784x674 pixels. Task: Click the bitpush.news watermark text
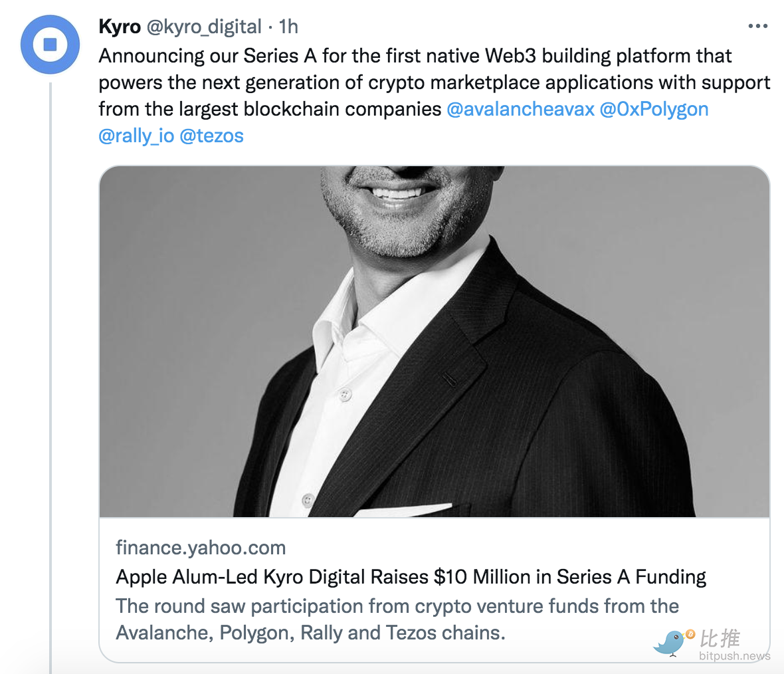pyautogui.click(x=734, y=656)
